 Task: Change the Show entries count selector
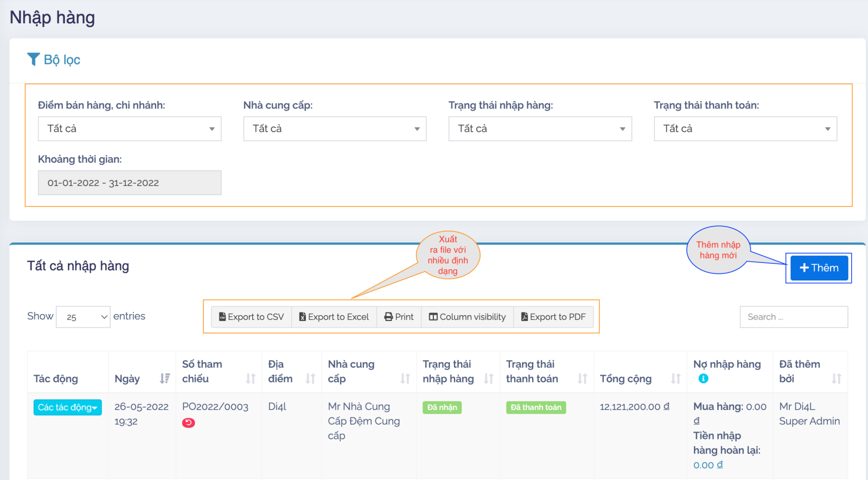83,317
